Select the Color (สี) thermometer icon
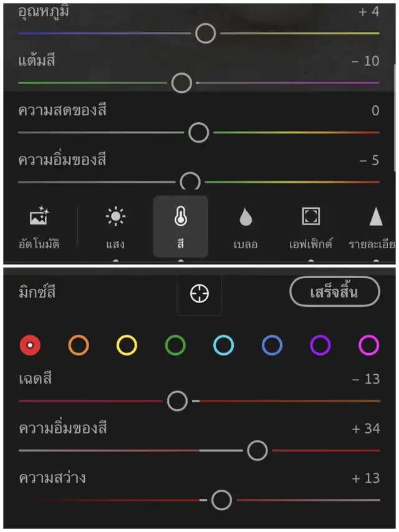 [x=181, y=217]
